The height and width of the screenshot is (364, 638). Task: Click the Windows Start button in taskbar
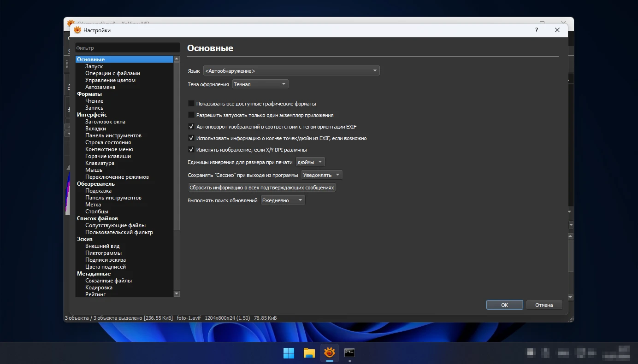pos(289,353)
